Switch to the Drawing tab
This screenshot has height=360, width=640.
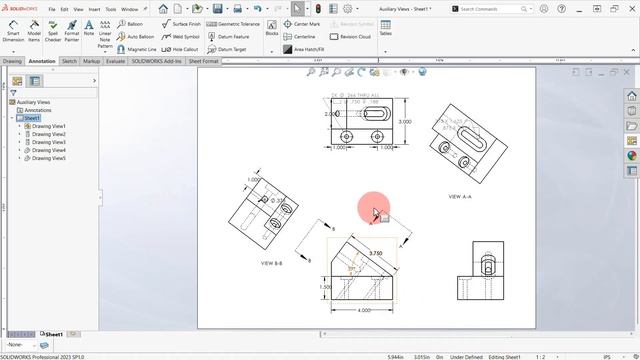pos(12,61)
